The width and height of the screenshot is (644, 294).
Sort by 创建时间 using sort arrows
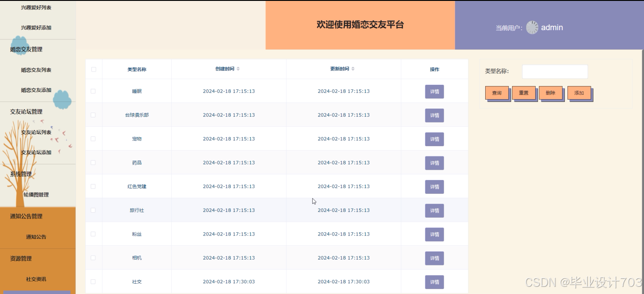tap(238, 69)
